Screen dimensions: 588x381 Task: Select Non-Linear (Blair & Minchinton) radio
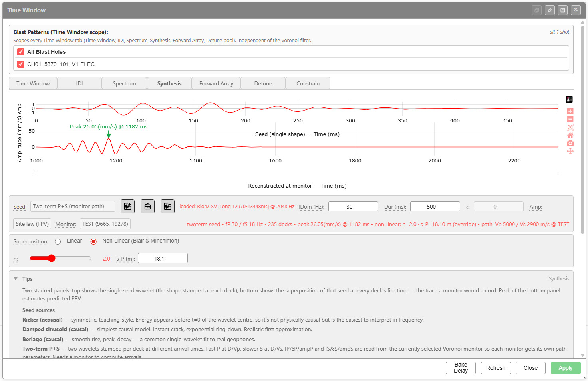93,241
